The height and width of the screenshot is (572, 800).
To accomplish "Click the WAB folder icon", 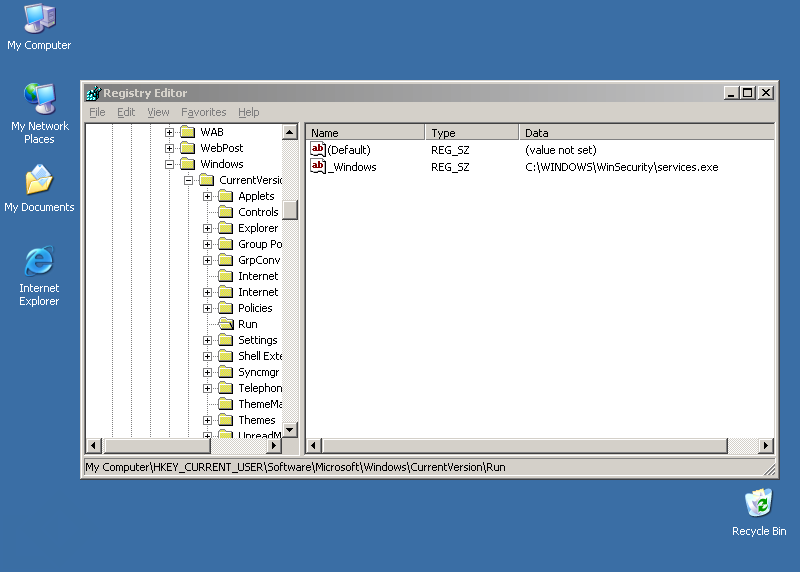I will click(x=188, y=132).
